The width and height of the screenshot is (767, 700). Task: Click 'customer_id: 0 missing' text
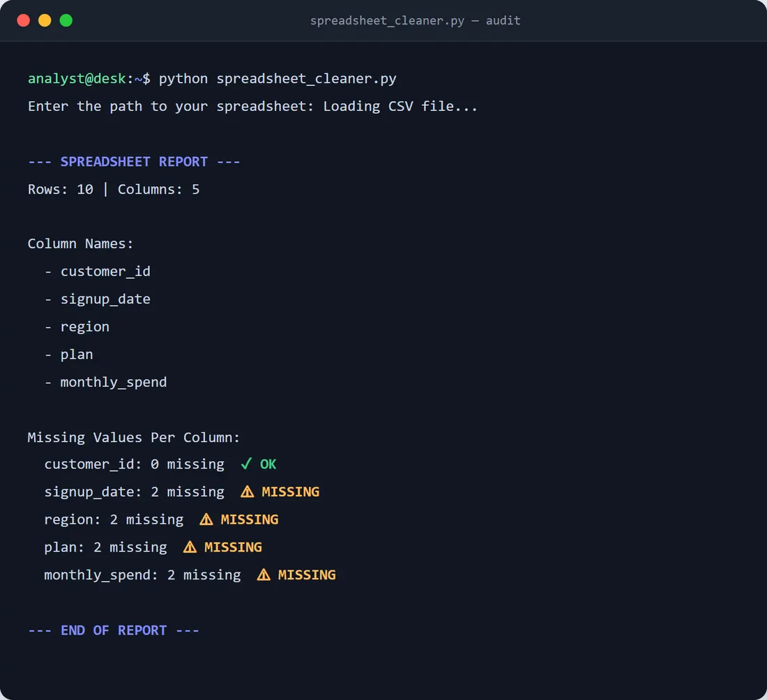pos(135,464)
